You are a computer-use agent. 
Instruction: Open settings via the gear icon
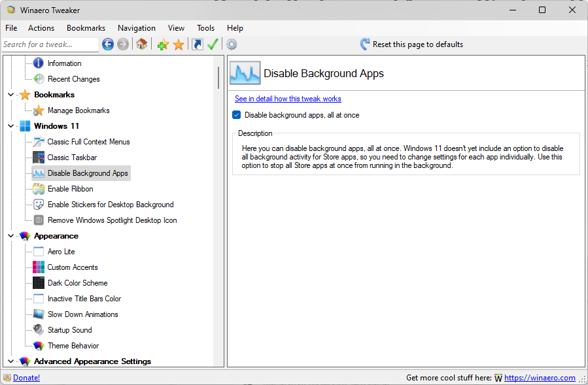pyautogui.click(x=230, y=44)
